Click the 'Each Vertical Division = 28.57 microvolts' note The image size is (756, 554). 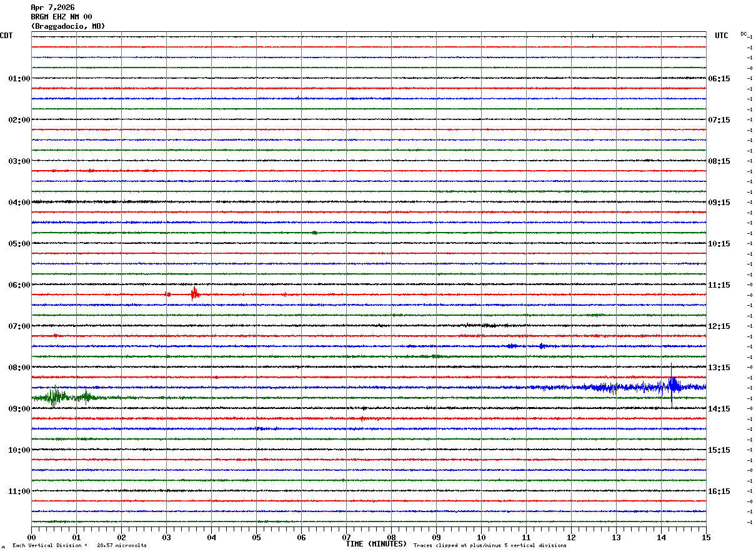(79, 546)
